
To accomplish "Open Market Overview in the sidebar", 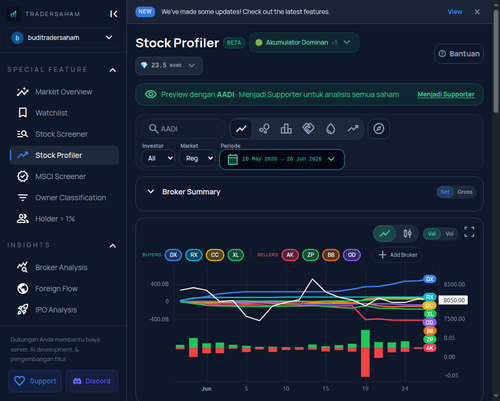I will pos(63,92).
